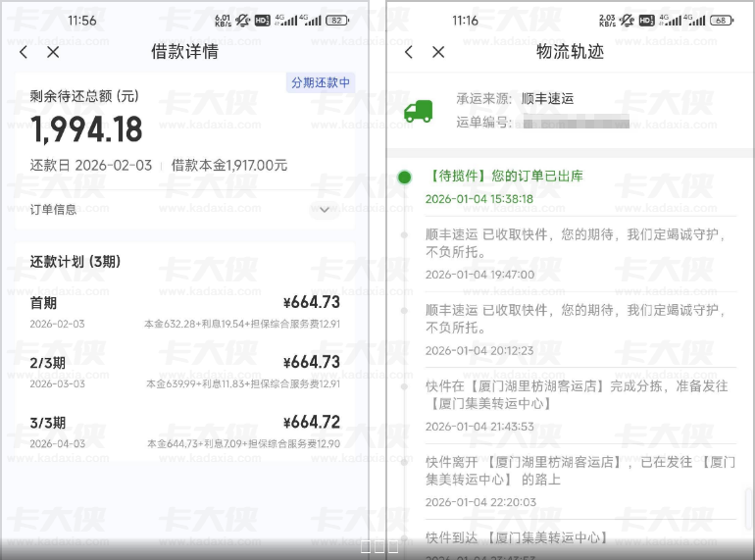Tap the timestamp 2026-01-04 21:43:53
Viewport: 755px width, 560px height.
479,427
